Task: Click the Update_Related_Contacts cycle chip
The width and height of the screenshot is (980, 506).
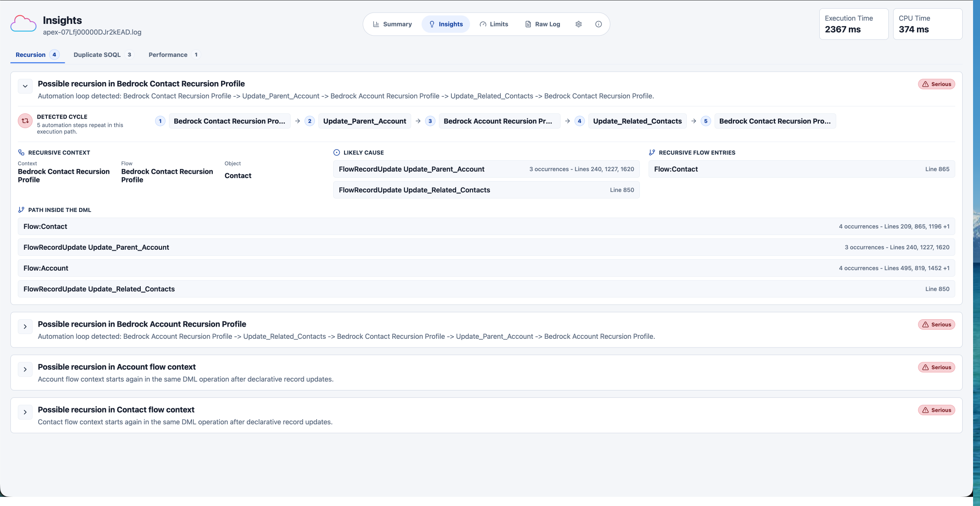Action: [637, 121]
